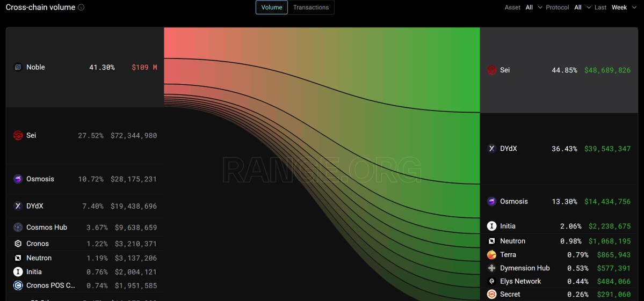This screenshot has width=644, height=301.
Task: Select the Sei destination row showing $48,689,826
Action: click(559, 70)
